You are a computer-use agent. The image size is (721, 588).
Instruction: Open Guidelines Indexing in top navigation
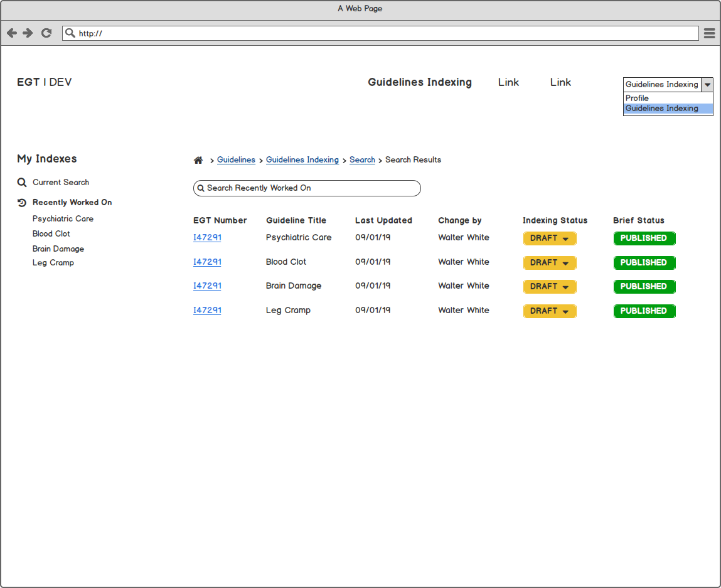pyautogui.click(x=419, y=82)
